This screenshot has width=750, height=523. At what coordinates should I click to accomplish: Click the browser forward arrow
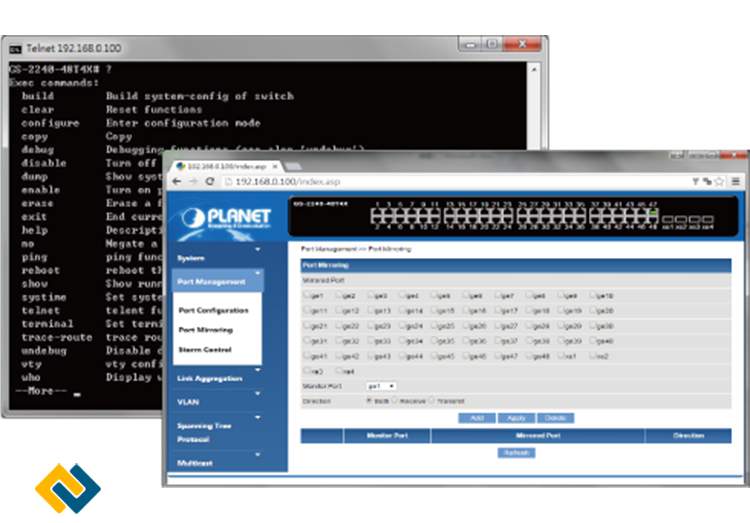(x=192, y=182)
